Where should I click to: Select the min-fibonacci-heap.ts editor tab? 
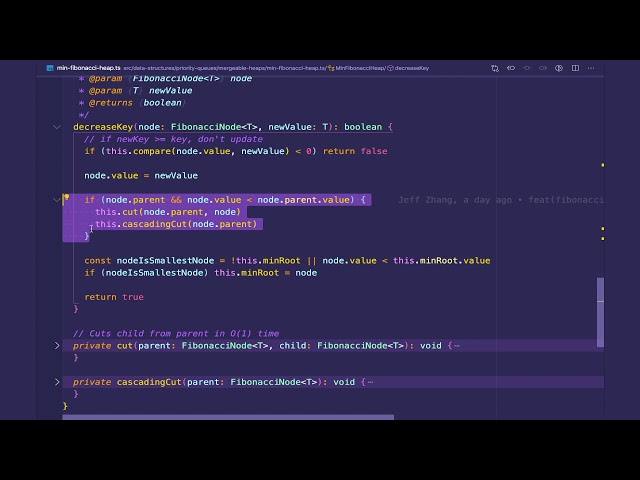pyautogui.click(x=89, y=68)
